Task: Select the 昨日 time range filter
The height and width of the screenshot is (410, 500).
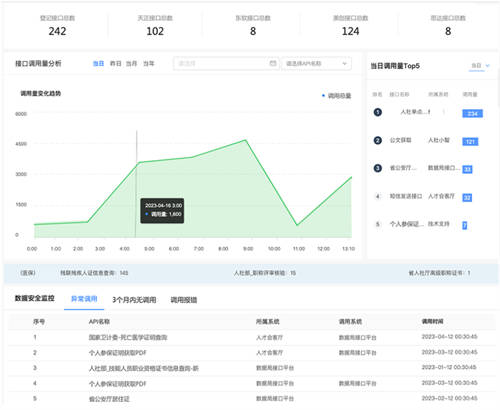Action: coord(116,63)
